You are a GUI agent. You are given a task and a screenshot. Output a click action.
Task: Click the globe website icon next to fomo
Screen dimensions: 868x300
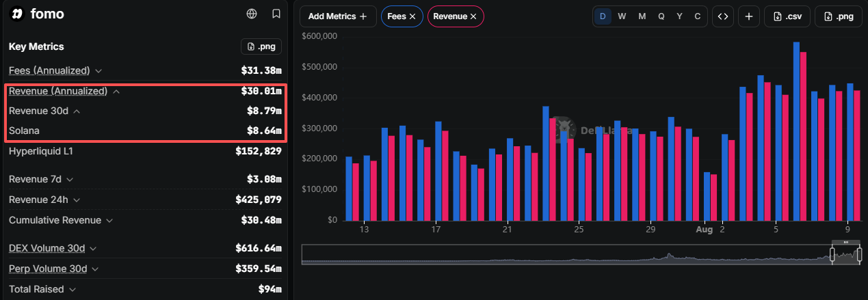click(x=252, y=14)
